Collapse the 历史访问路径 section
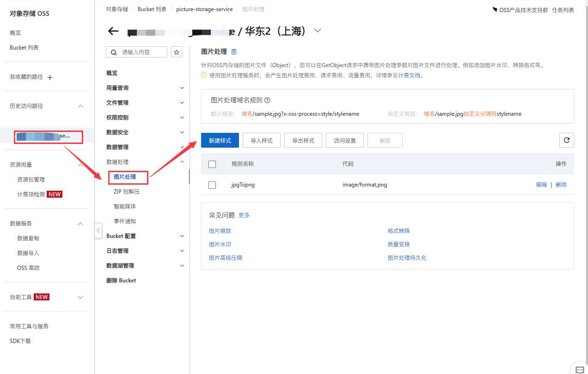The height and width of the screenshot is (374, 588). (x=80, y=106)
